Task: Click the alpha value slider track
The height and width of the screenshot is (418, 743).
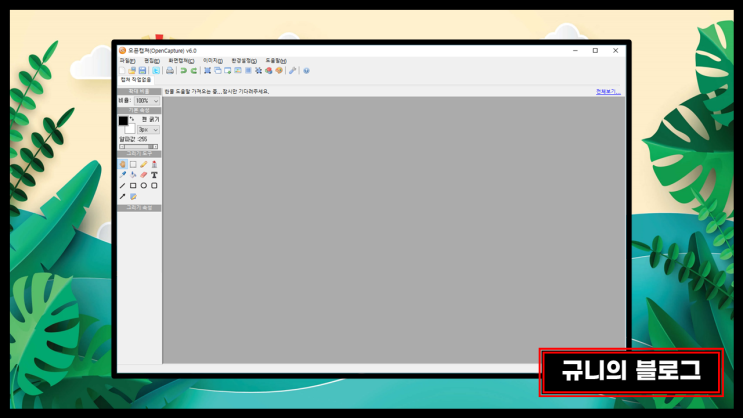Action: click(x=139, y=147)
